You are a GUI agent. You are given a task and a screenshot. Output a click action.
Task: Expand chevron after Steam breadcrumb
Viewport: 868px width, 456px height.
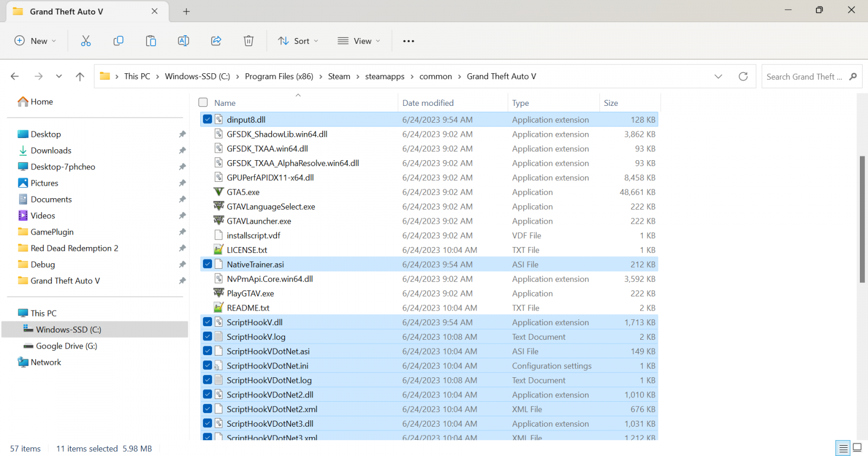(x=358, y=77)
